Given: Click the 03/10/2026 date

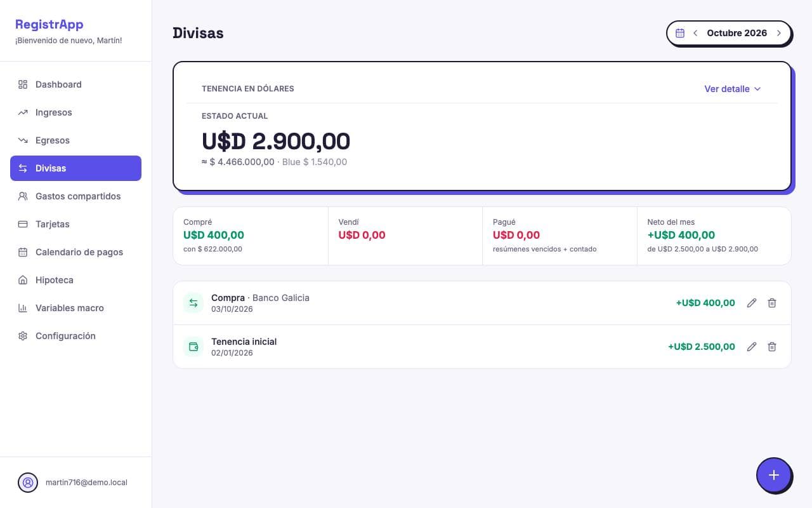Looking at the screenshot, I should pyautogui.click(x=232, y=309).
